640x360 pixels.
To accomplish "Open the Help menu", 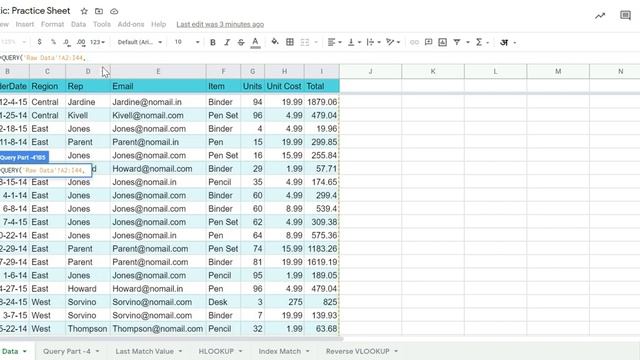I will coord(158,24).
